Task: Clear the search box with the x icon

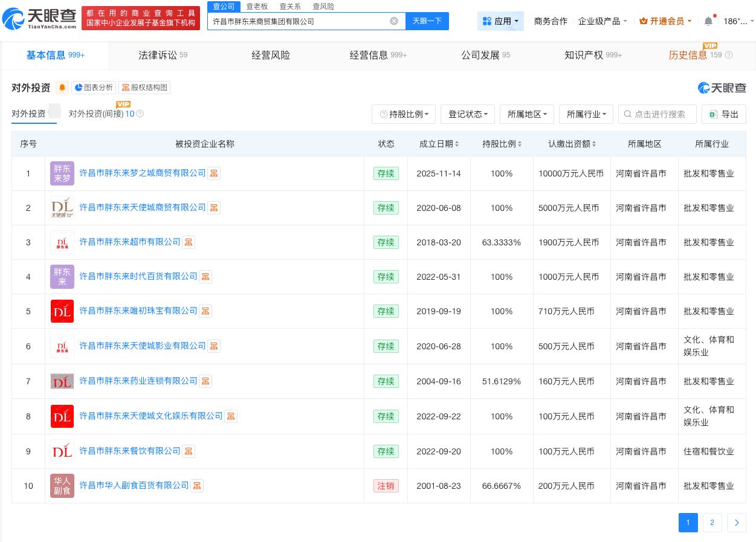Action: tap(394, 21)
